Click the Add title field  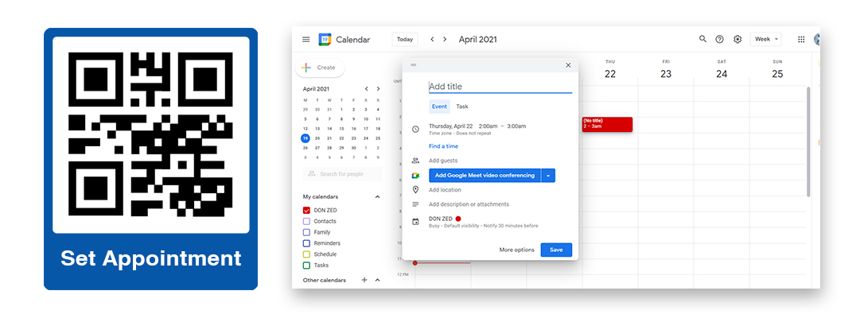pos(500,87)
